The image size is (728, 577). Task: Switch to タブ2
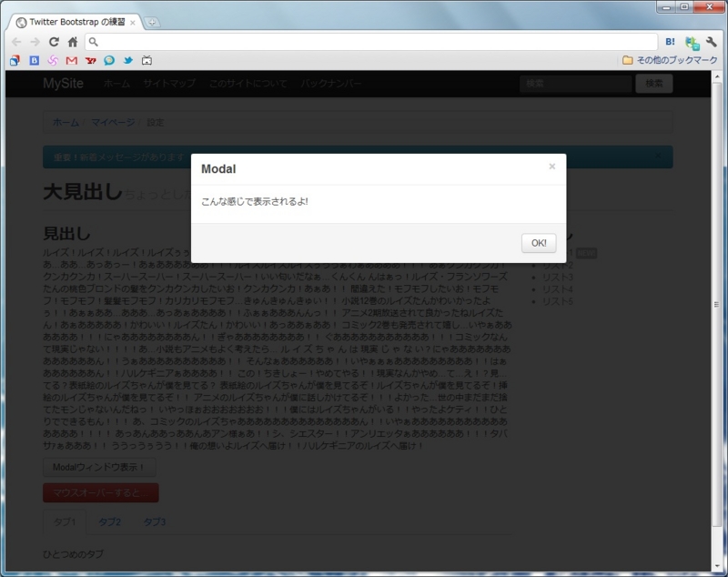(x=109, y=522)
